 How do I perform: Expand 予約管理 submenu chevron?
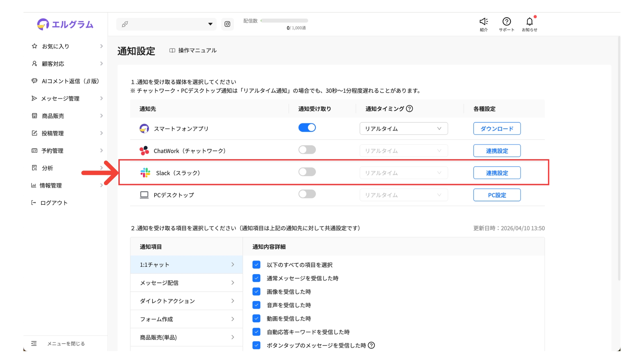tap(101, 150)
